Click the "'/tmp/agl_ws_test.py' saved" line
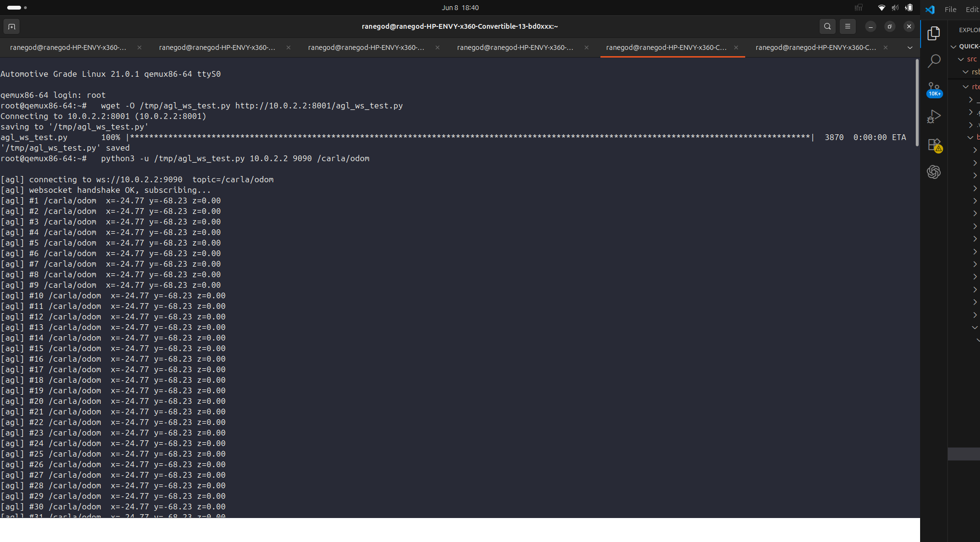980x542 pixels. point(65,148)
